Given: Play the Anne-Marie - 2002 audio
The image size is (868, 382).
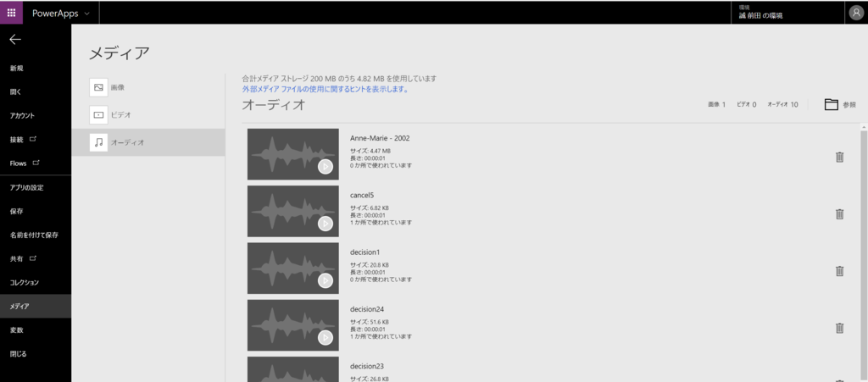Looking at the screenshot, I should point(325,166).
